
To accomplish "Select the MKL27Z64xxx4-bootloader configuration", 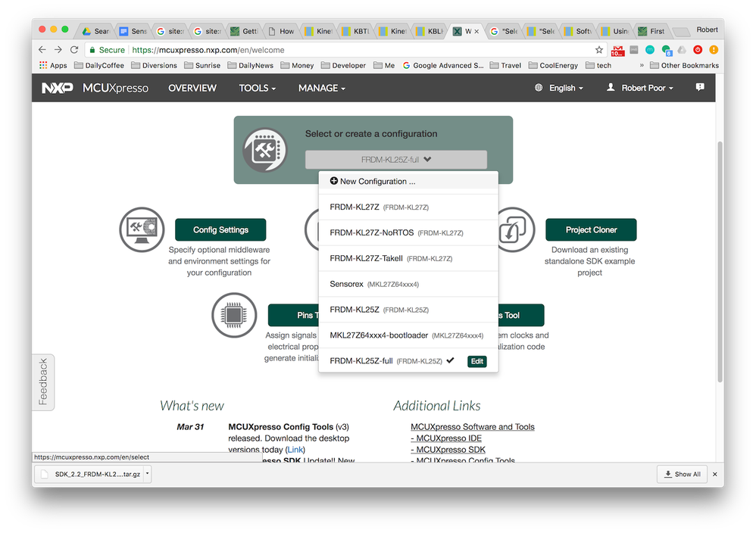I will coord(408,335).
